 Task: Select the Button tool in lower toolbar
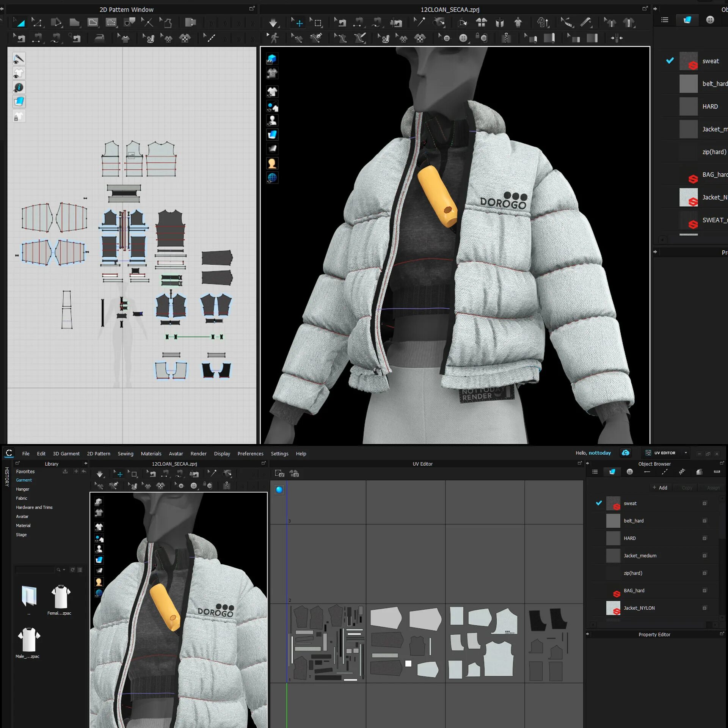(x=194, y=486)
